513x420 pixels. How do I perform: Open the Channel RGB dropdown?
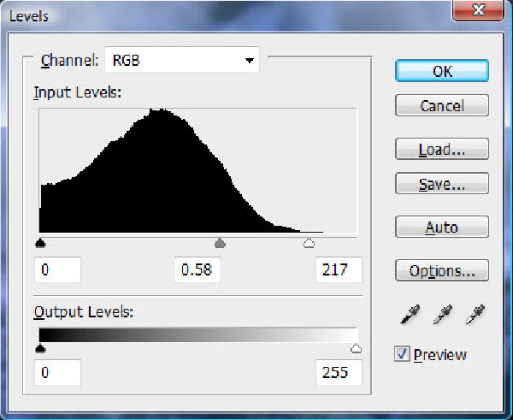(x=182, y=60)
